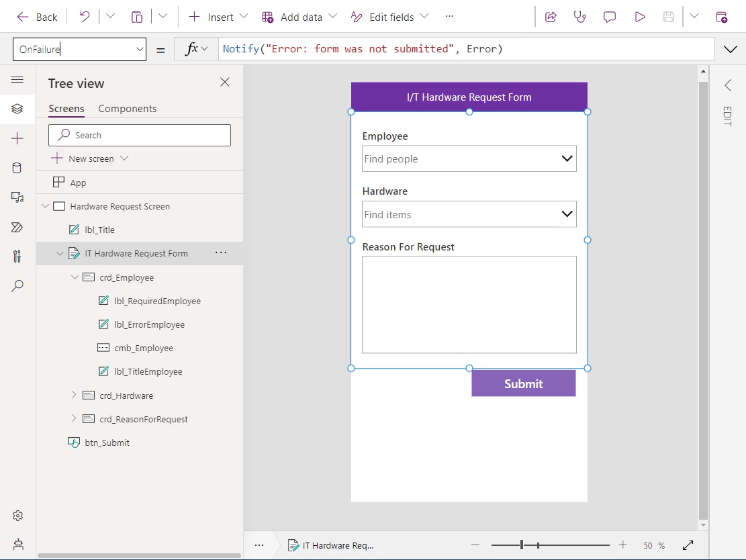The height and width of the screenshot is (560, 746).
Task: Open the Insert panel from the left rail
Action: 17,138
